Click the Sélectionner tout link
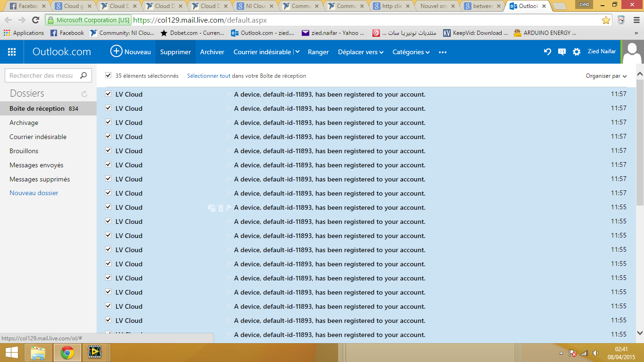 [209, 75]
